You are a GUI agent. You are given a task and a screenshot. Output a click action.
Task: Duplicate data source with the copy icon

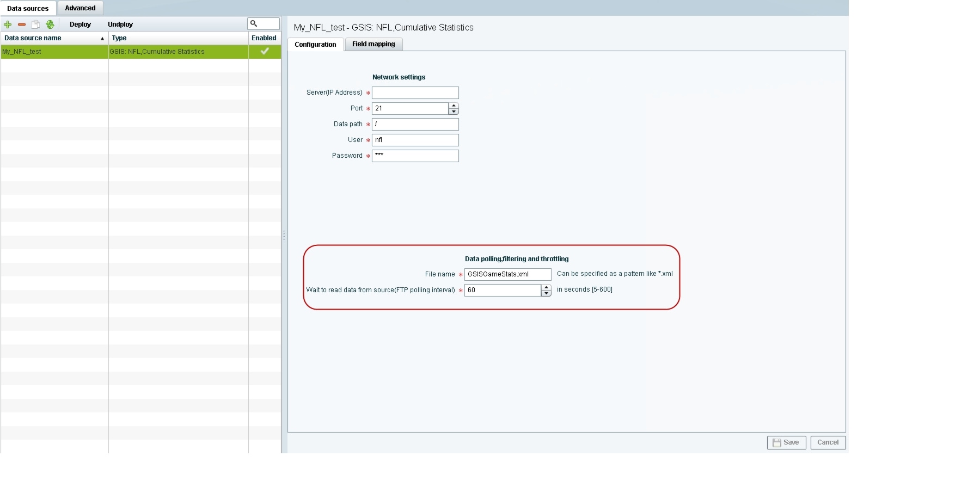click(36, 24)
